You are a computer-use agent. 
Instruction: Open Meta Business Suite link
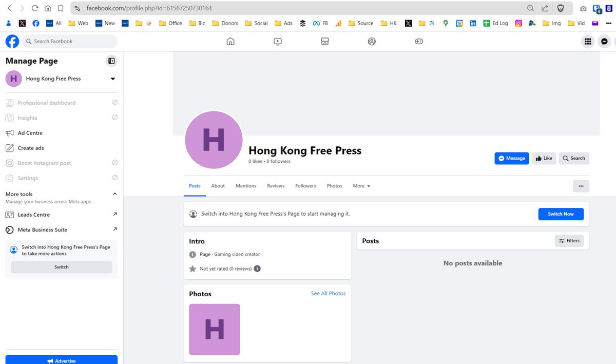point(62,229)
